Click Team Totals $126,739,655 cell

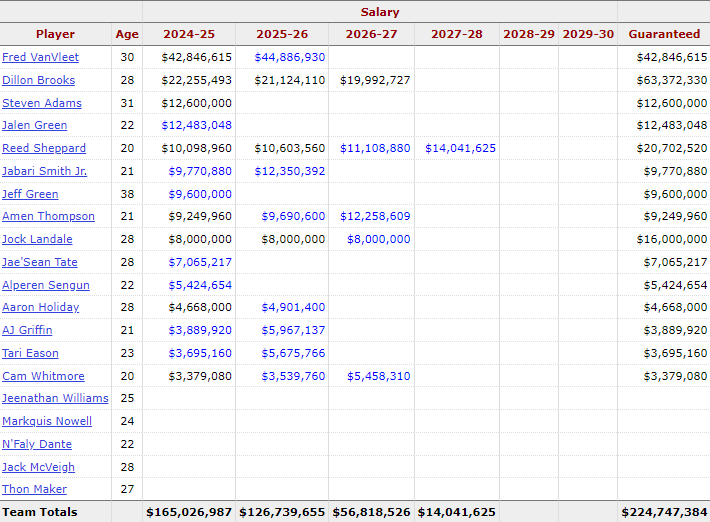(x=282, y=512)
